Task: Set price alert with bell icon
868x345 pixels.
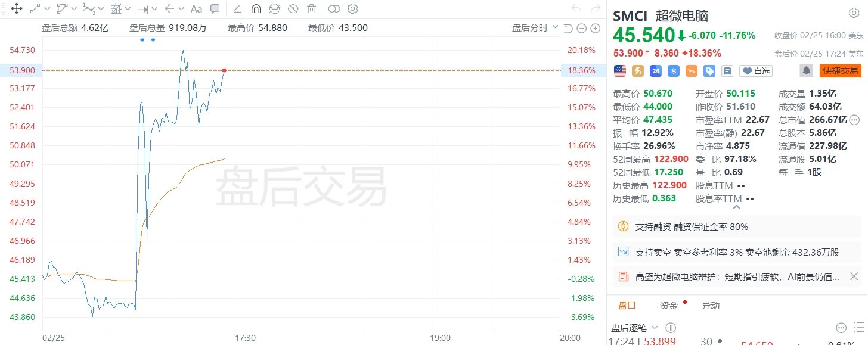Action: (807, 71)
